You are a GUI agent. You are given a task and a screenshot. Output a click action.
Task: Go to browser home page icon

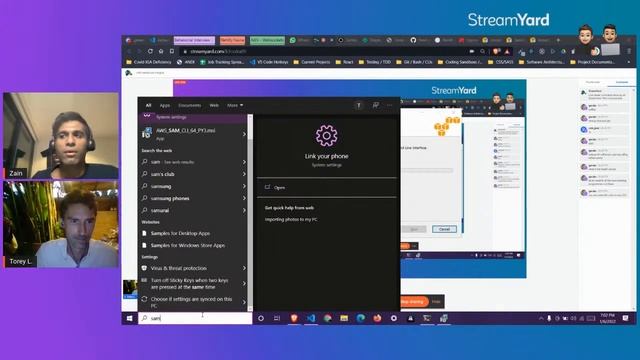(161, 51)
